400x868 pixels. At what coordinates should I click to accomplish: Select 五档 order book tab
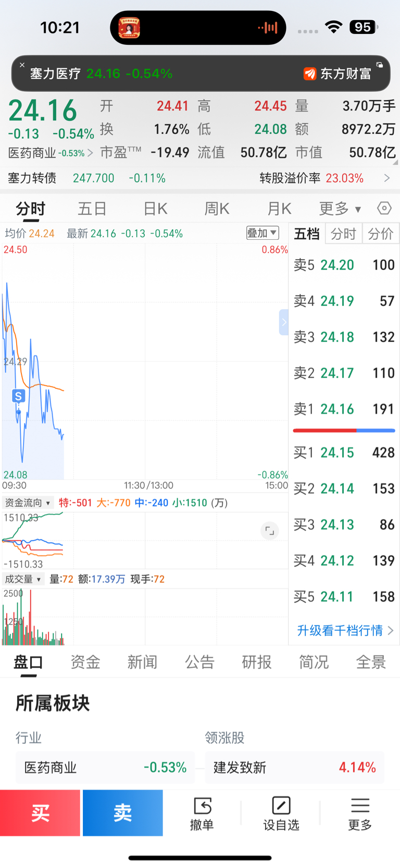click(x=307, y=234)
